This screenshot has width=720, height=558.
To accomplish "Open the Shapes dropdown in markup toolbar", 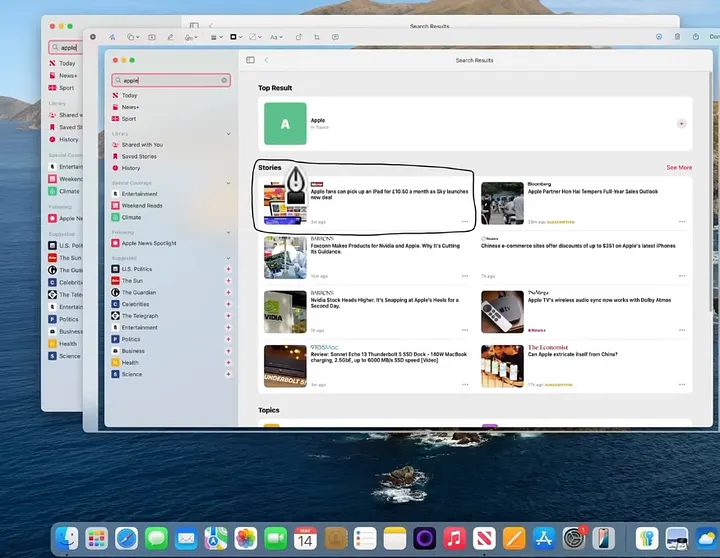I will (x=133, y=37).
